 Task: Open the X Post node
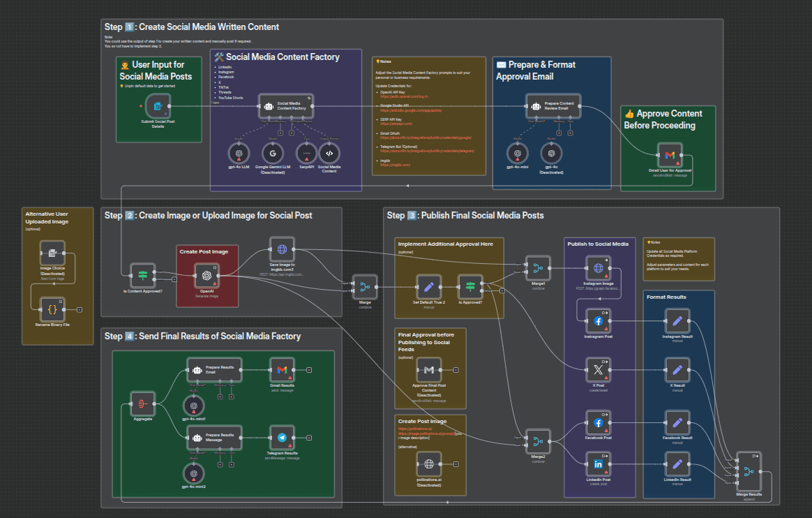[598, 369]
